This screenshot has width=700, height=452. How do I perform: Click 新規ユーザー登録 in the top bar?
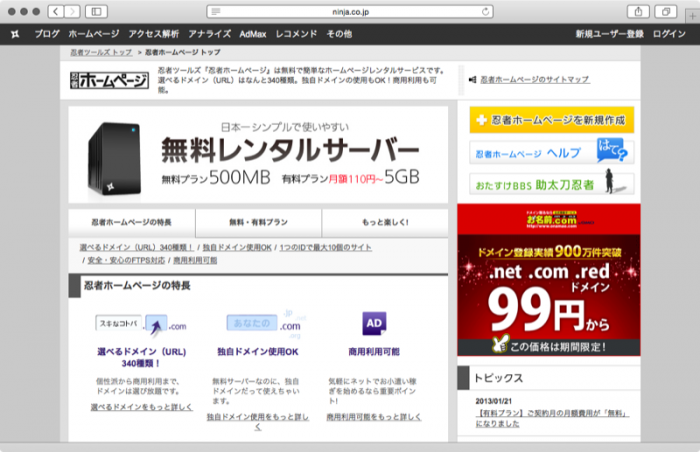609,34
